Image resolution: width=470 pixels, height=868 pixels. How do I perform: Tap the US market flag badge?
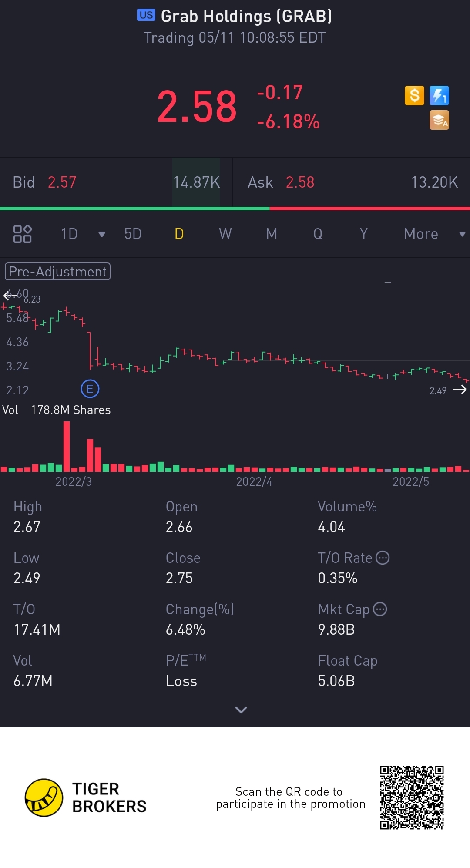146,15
